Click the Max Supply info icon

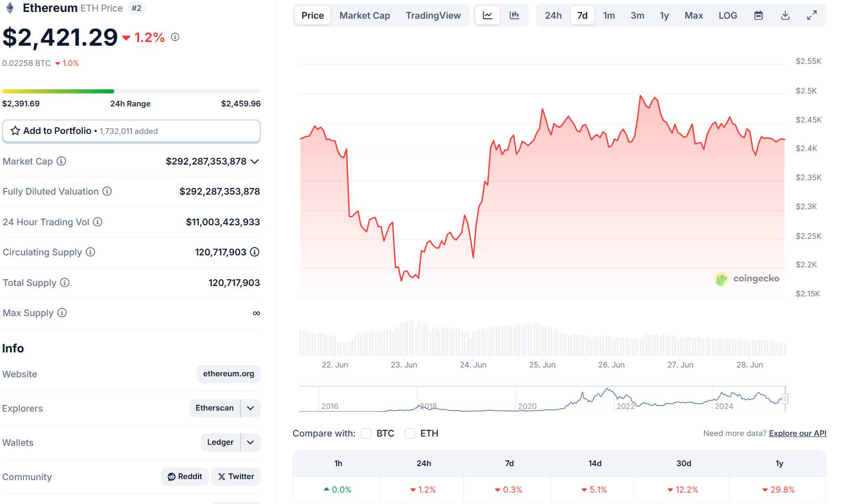[62, 312]
